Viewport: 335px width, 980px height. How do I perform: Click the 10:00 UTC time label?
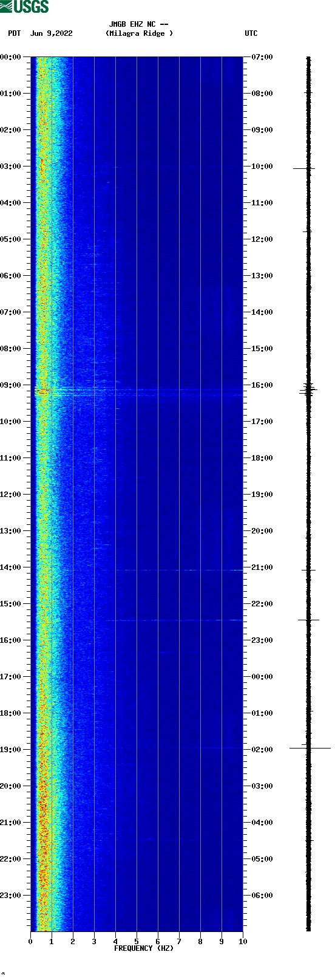[262, 166]
